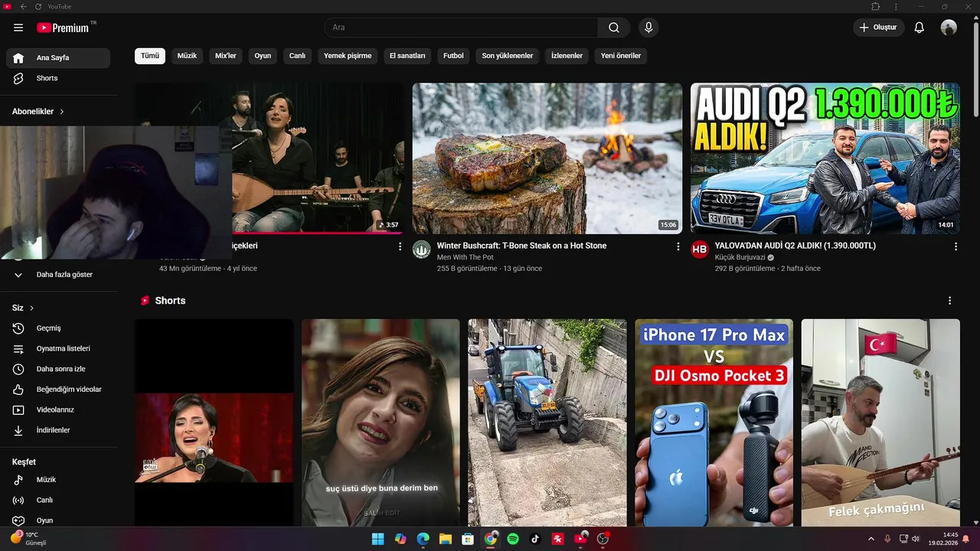The height and width of the screenshot is (551, 980).
Task: Open Müzik under Keşfet
Action: 58,480
